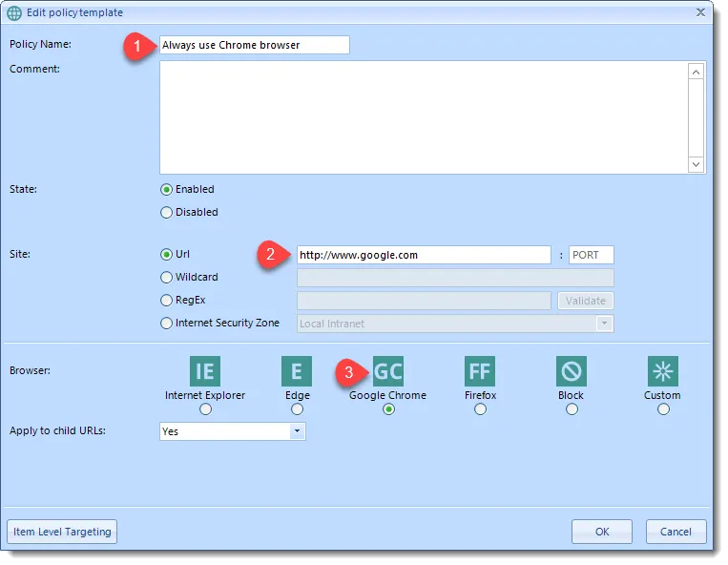Click into the Policy Name field
728x565 pixels.
pos(254,45)
